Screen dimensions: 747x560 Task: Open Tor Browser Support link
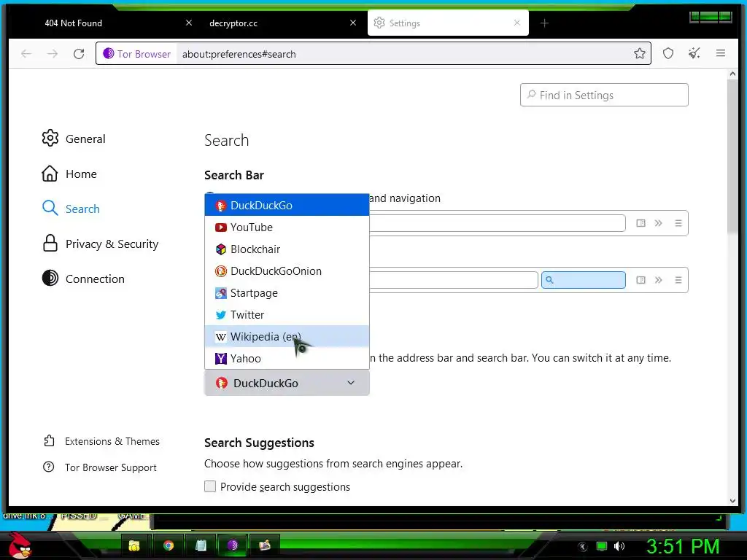click(x=100, y=467)
